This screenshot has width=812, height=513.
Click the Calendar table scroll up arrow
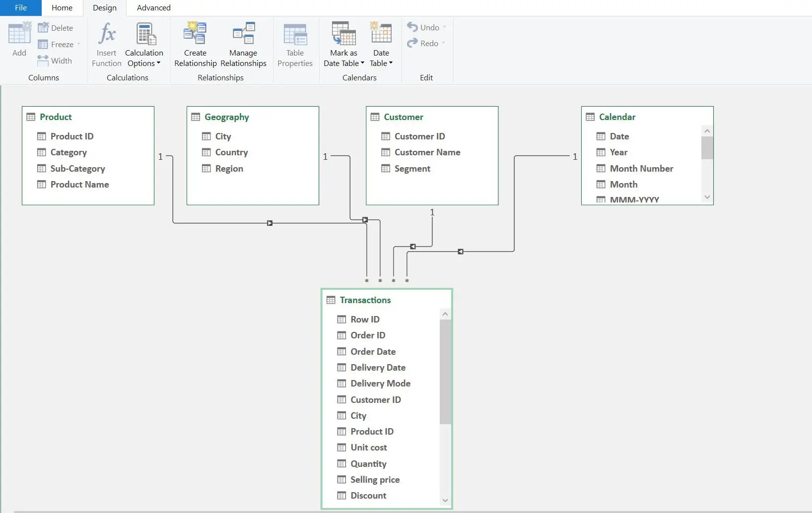point(707,131)
